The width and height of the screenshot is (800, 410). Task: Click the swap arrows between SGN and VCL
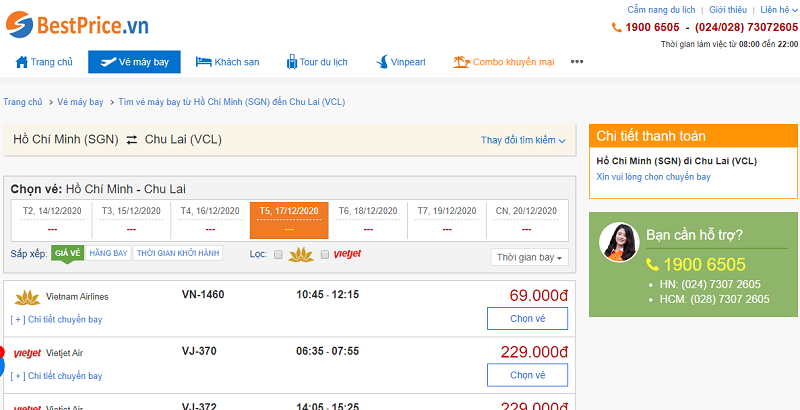point(132,140)
